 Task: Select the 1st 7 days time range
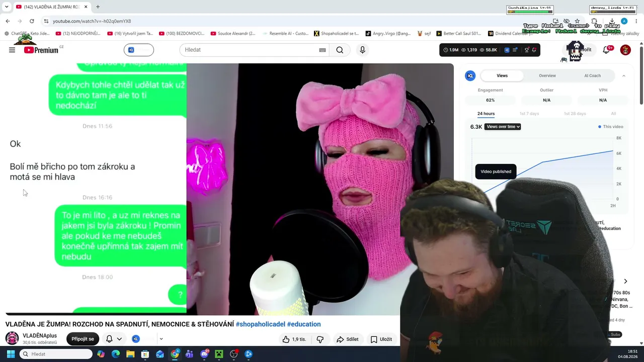[x=529, y=114]
